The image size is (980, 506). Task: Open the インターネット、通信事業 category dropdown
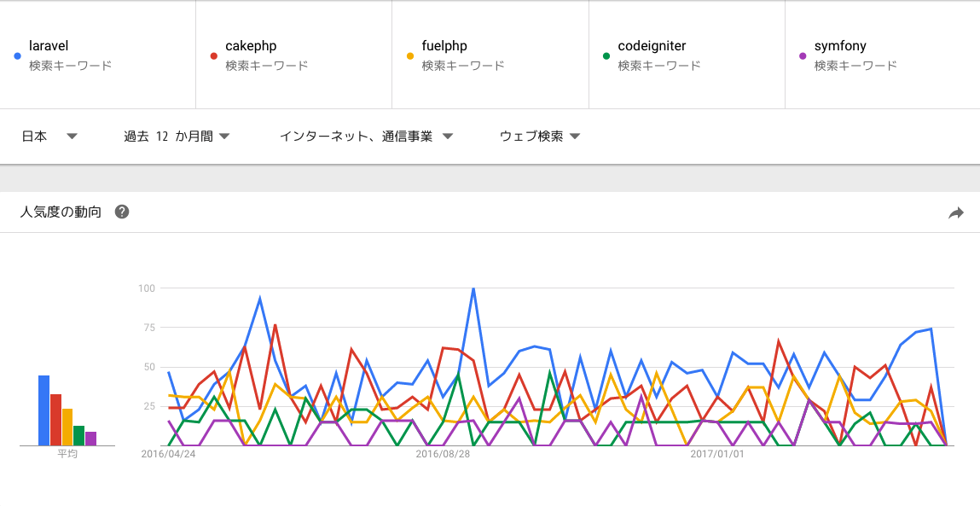click(366, 137)
